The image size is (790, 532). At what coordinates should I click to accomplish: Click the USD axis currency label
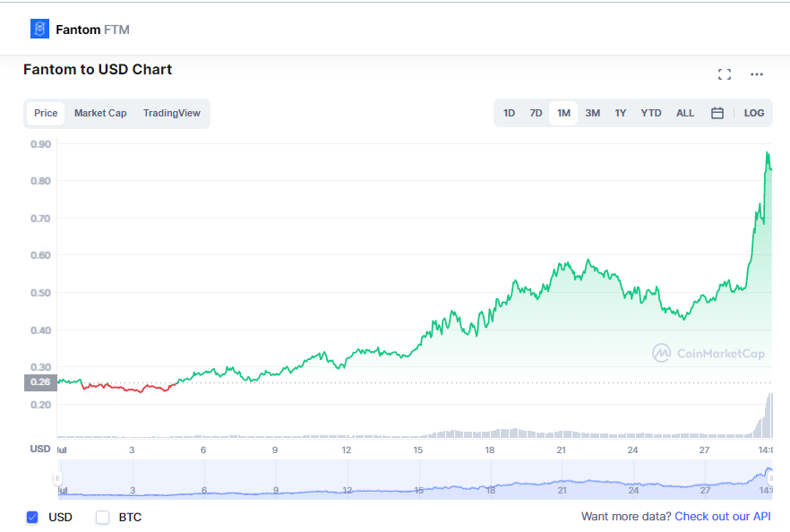pos(39,449)
